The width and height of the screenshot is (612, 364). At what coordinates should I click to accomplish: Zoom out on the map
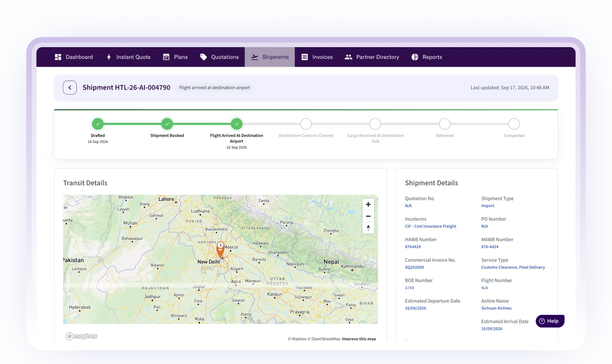click(x=368, y=216)
